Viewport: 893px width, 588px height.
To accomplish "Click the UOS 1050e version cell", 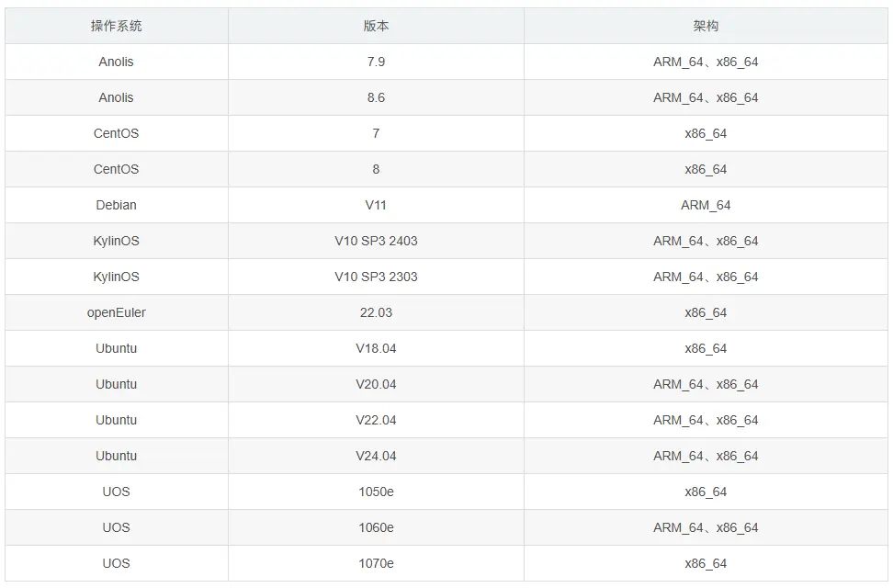I will click(376, 492).
